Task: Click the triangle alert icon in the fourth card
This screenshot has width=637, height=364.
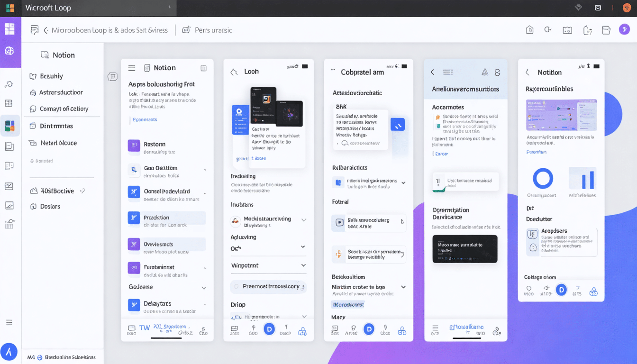Action: tap(485, 72)
